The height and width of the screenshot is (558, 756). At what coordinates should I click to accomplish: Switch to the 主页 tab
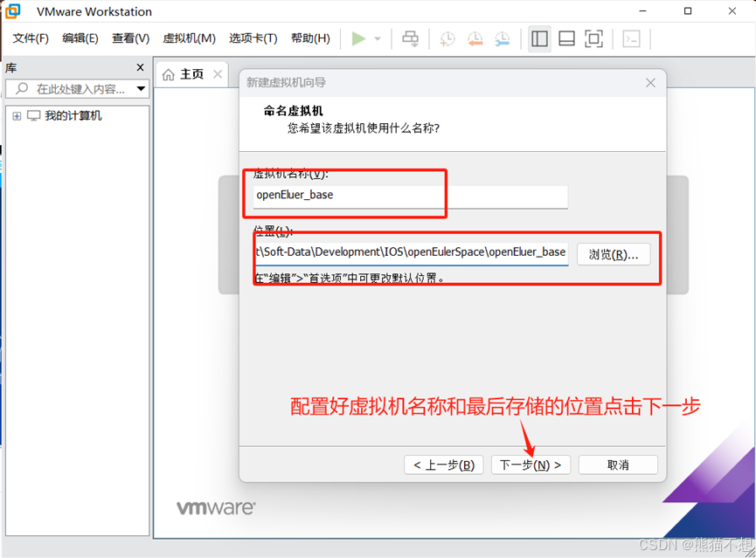192,74
